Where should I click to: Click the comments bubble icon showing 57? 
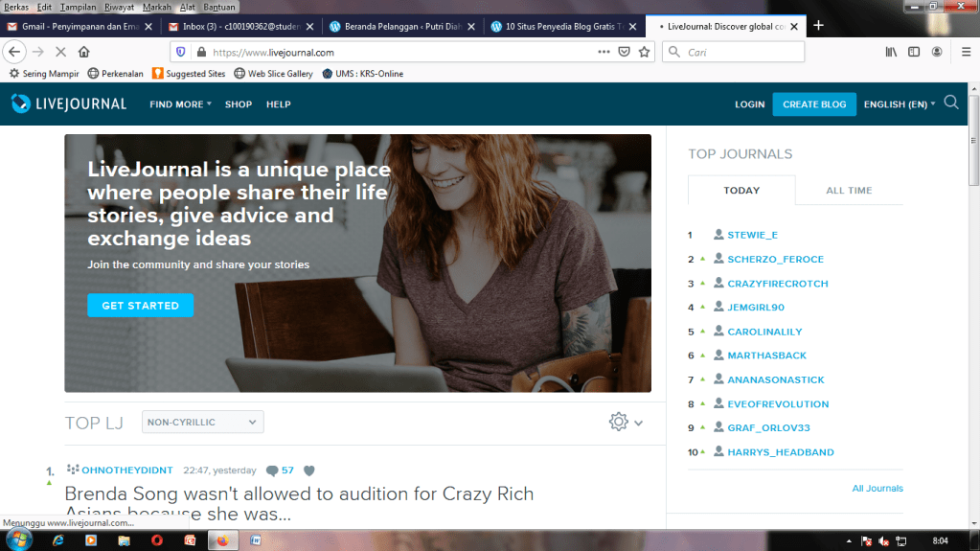(273, 471)
